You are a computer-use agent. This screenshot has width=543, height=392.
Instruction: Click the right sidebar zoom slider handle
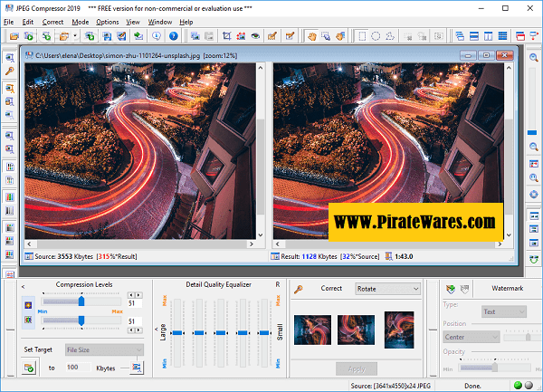(x=532, y=133)
